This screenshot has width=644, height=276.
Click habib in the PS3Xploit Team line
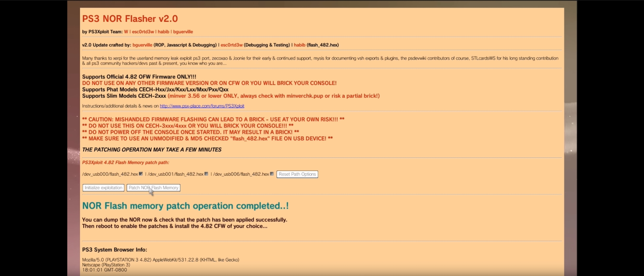tap(163, 31)
